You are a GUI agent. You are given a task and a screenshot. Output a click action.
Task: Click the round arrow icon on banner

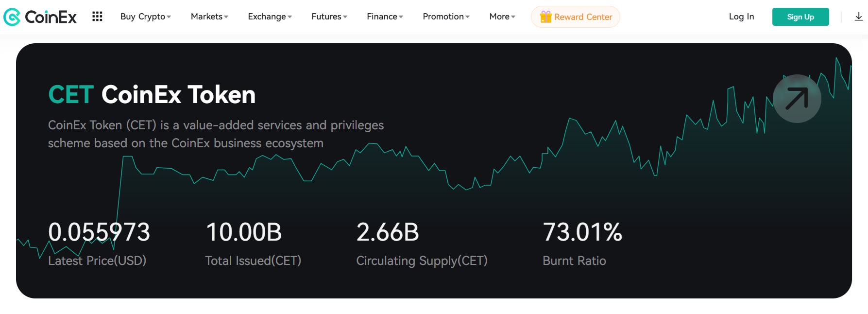click(x=797, y=99)
